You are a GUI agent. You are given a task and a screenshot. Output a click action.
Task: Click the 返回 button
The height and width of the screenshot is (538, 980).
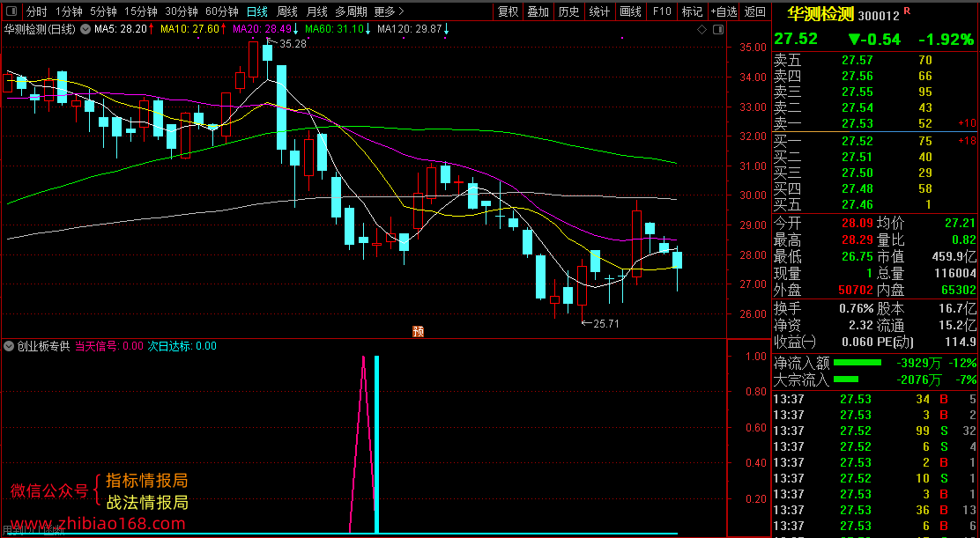pyautogui.click(x=755, y=11)
